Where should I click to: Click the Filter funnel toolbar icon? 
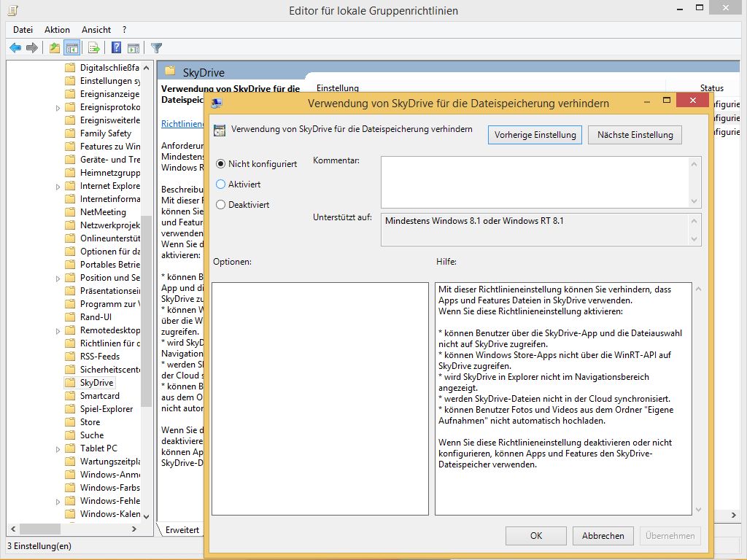(x=156, y=47)
